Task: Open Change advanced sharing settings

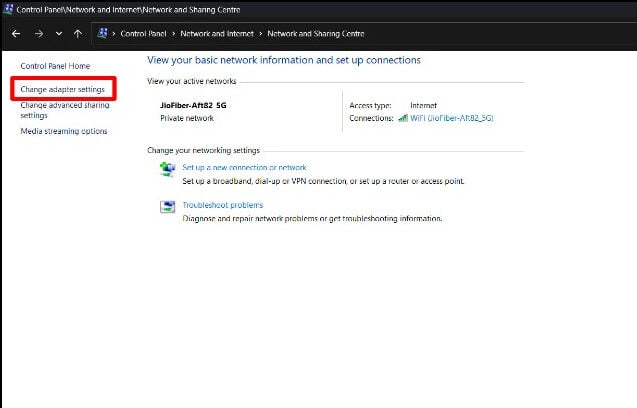Action: (65, 110)
